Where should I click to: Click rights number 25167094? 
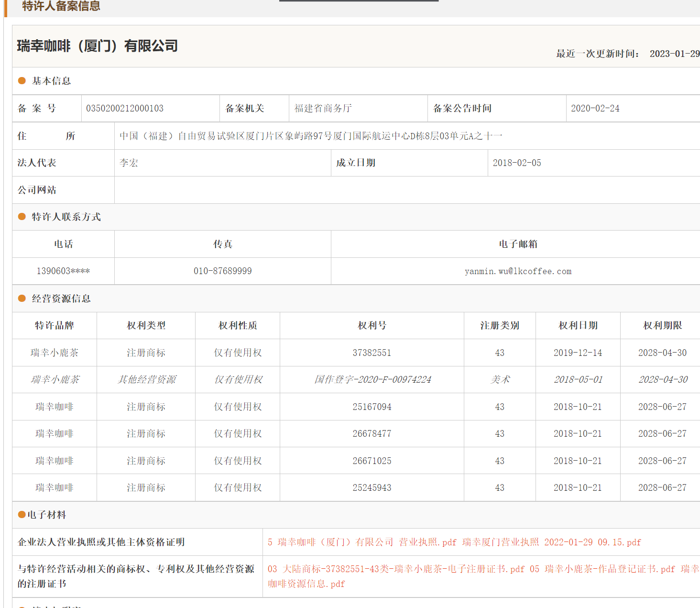[x=372, y=407]
